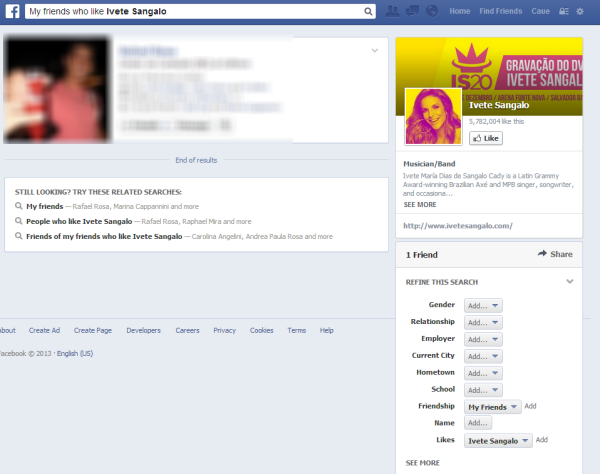Screen dimensions: 600x474
Task: Click the Name filter Add field
Action: click(478, 423)
